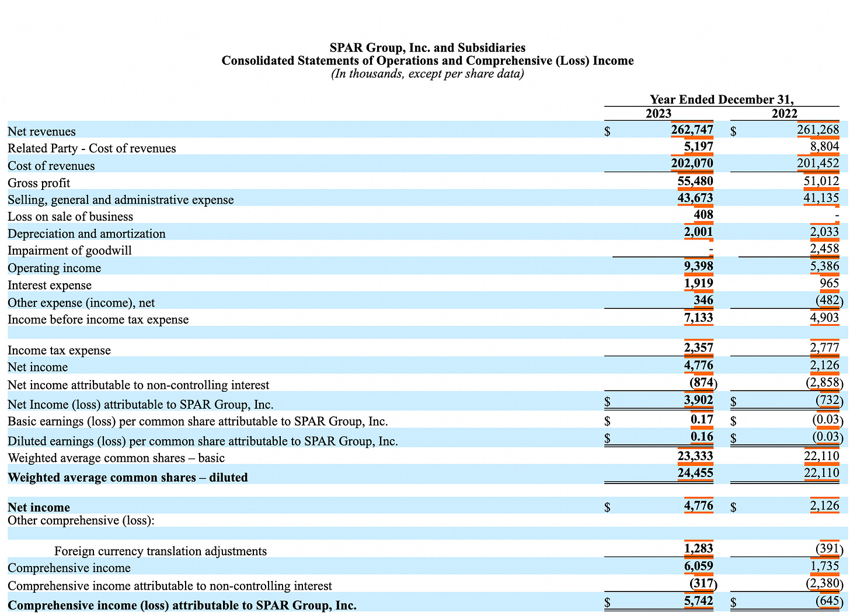The height and width of the screenshot is (616, 850).
Task: Click the 2,777 income tax expense value
Action: click(824, 348)
